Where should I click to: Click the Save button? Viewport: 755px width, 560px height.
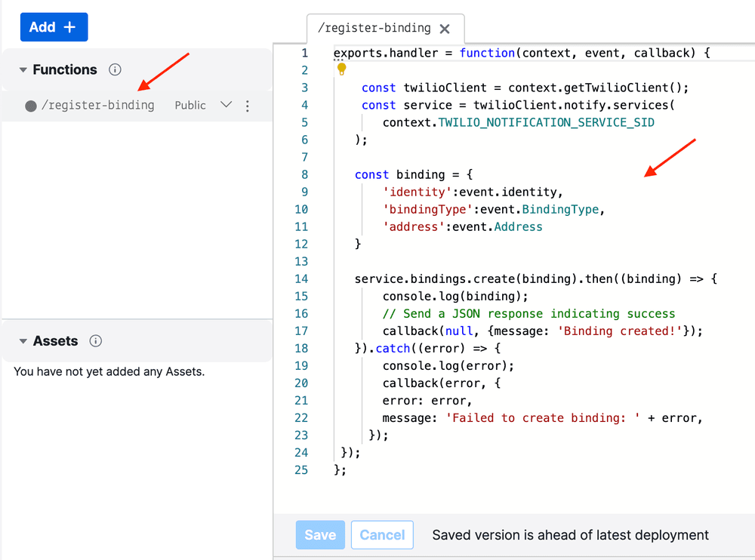tap(320, 535)
